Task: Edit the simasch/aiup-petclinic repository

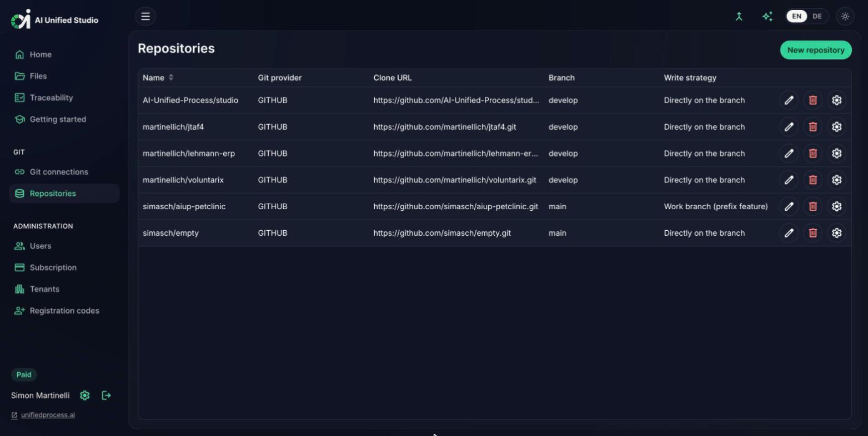Action: [x=789, y=206]
